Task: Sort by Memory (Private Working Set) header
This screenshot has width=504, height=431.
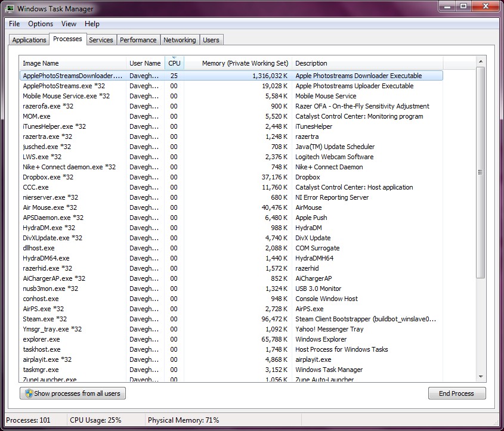Action: click(x=238, y=63)
